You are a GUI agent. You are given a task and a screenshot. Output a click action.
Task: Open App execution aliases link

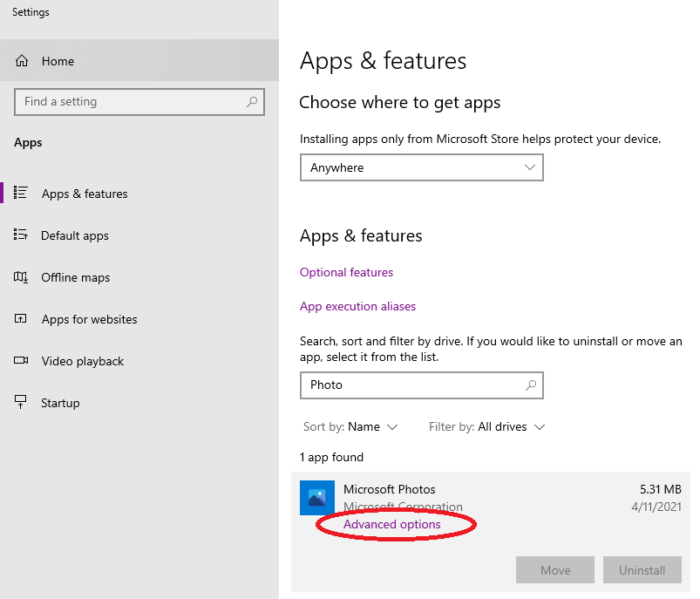point(357,306)
